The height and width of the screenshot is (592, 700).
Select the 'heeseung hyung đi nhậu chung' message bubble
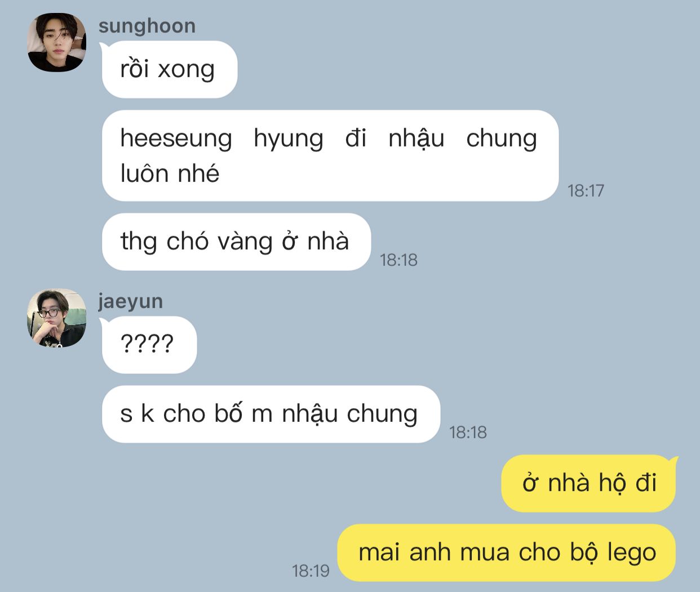click(330, 155)
